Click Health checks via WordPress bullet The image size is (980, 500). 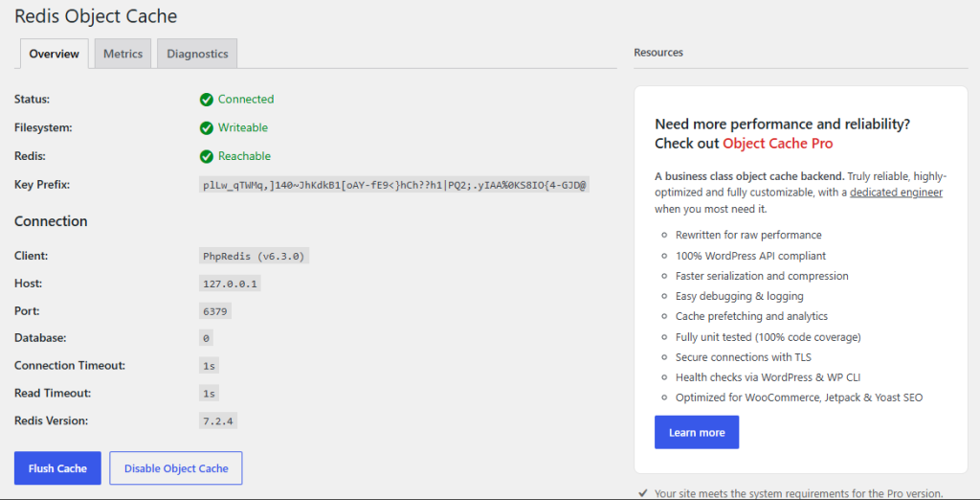coord(770,377)
